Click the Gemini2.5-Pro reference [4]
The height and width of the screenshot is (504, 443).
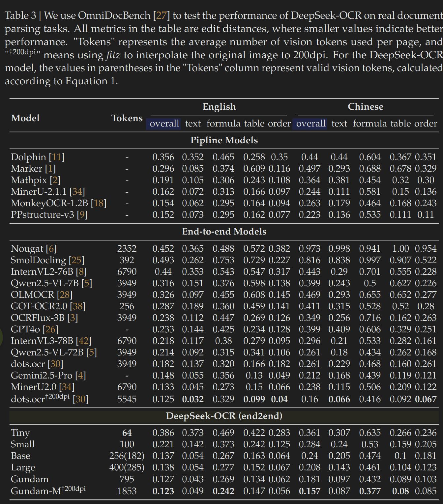(x=80, y=376)
